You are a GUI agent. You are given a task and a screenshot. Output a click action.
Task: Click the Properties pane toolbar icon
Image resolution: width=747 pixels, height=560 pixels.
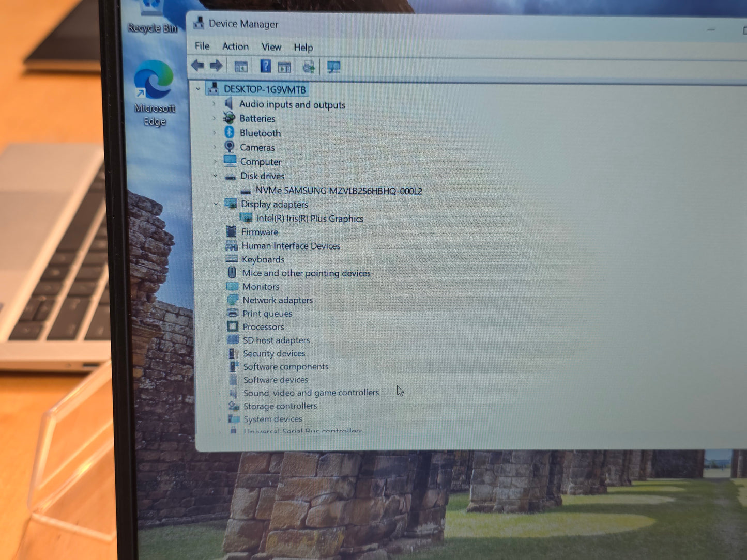285,67
